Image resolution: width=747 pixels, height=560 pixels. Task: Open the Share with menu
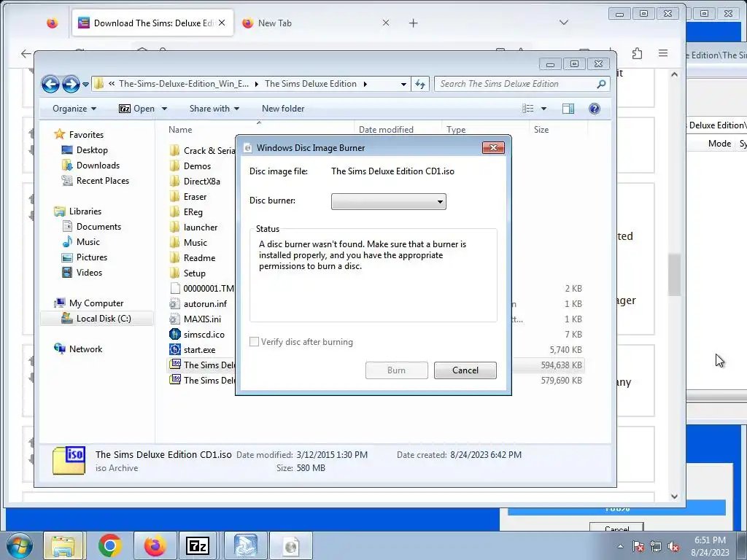pos(214,109)
